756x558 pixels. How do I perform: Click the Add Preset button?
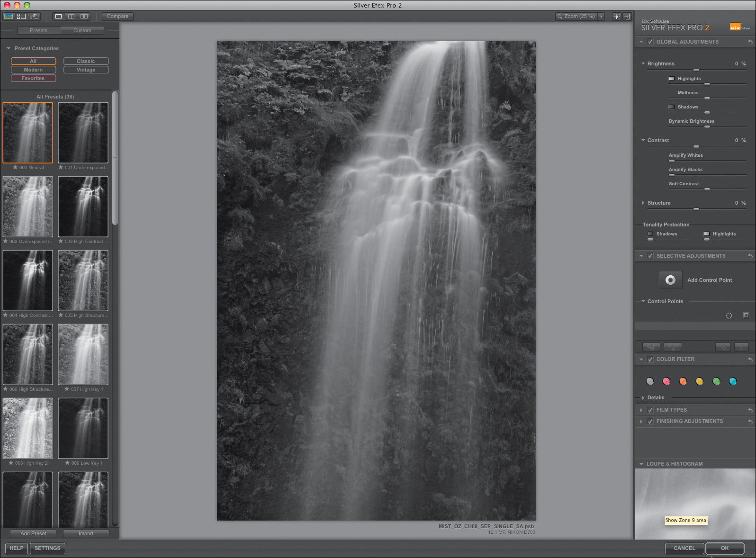coord(34,533)
